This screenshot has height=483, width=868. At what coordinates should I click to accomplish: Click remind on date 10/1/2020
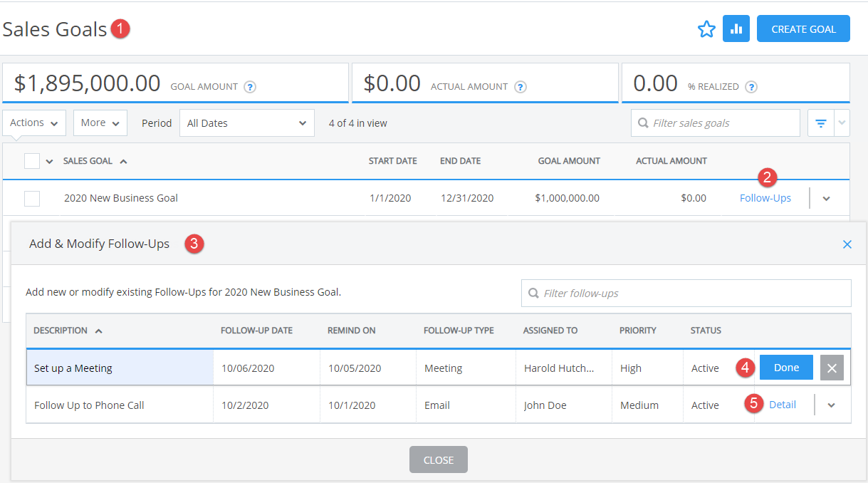pyautogui.click(x=352, y=405)
